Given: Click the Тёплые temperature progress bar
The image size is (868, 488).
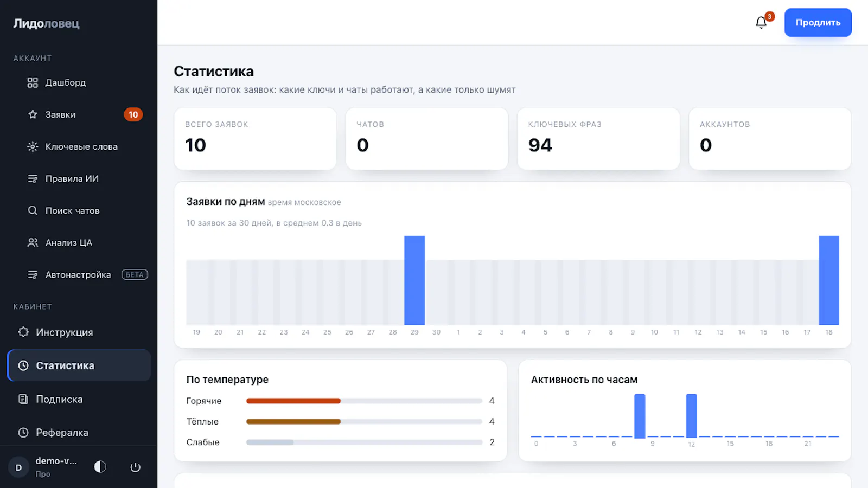Looking at the screenshot, I should [364, 421].
